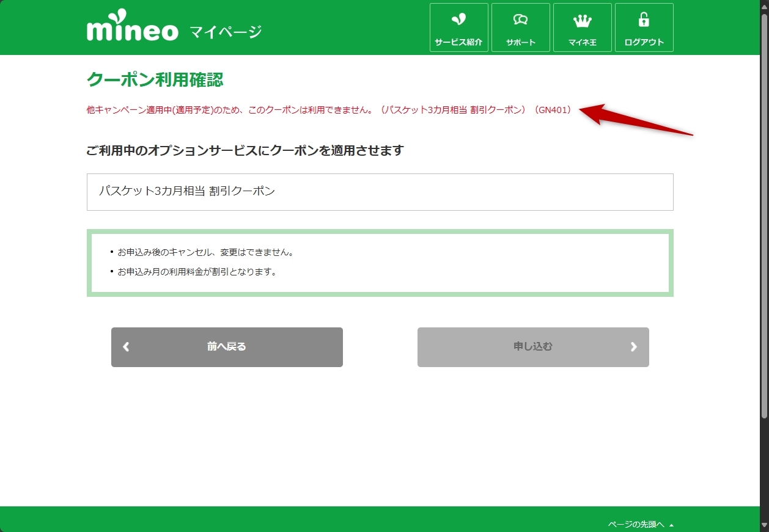Jump to top via ページの先頭へ link
The image size is (769, 532).
[x=636, y=524]
